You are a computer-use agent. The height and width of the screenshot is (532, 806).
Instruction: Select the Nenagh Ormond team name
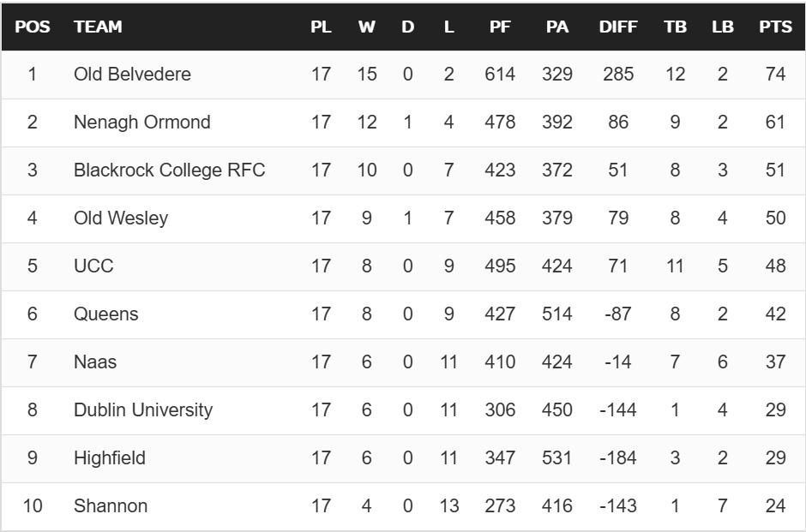141,123
